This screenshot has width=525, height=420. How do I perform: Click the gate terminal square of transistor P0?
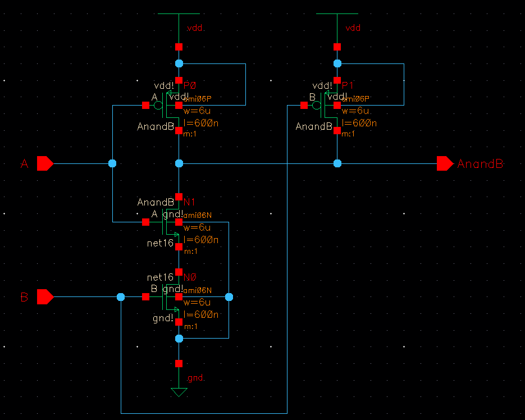click(147, 104)
